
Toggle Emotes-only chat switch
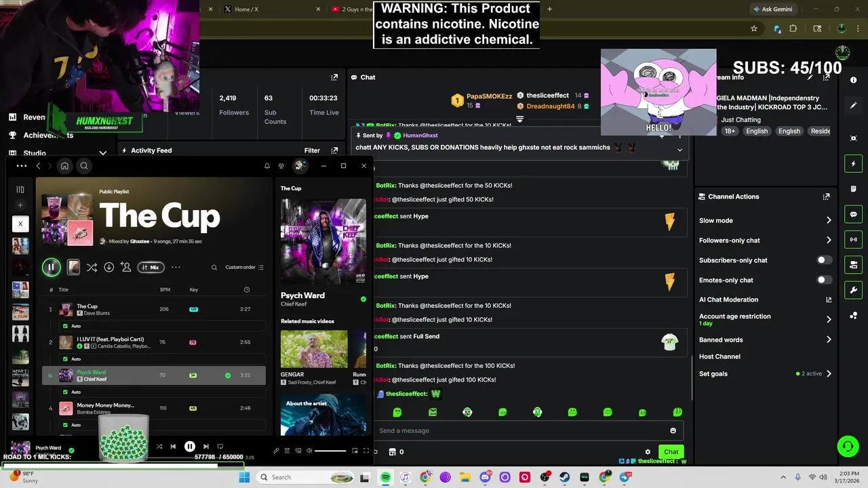pyautogui.click(x=824, y=280)
